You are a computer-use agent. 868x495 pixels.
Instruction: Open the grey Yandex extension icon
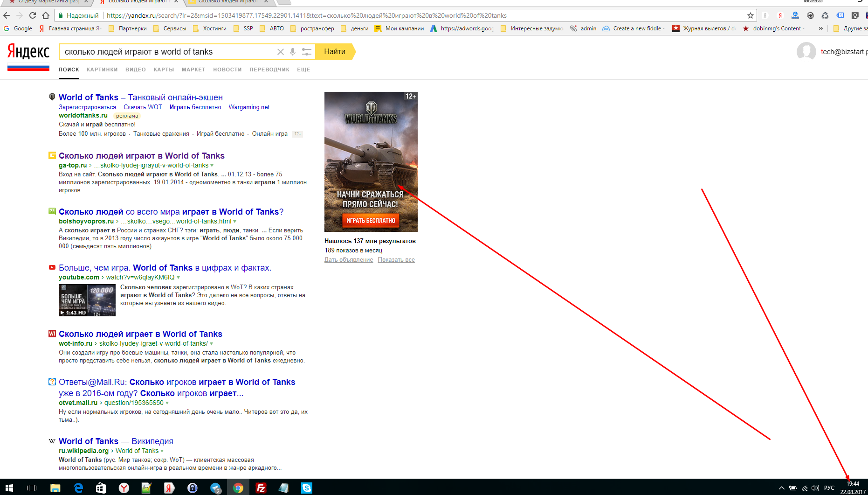pos(765,15)
